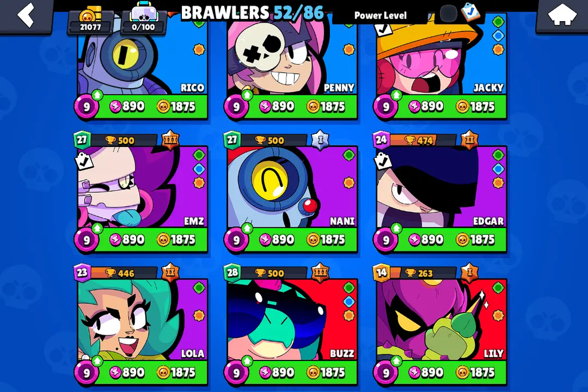Screen dimensions: 588x392
Task: Tap Nani's silver rank I badge
Action: [320, 140]
